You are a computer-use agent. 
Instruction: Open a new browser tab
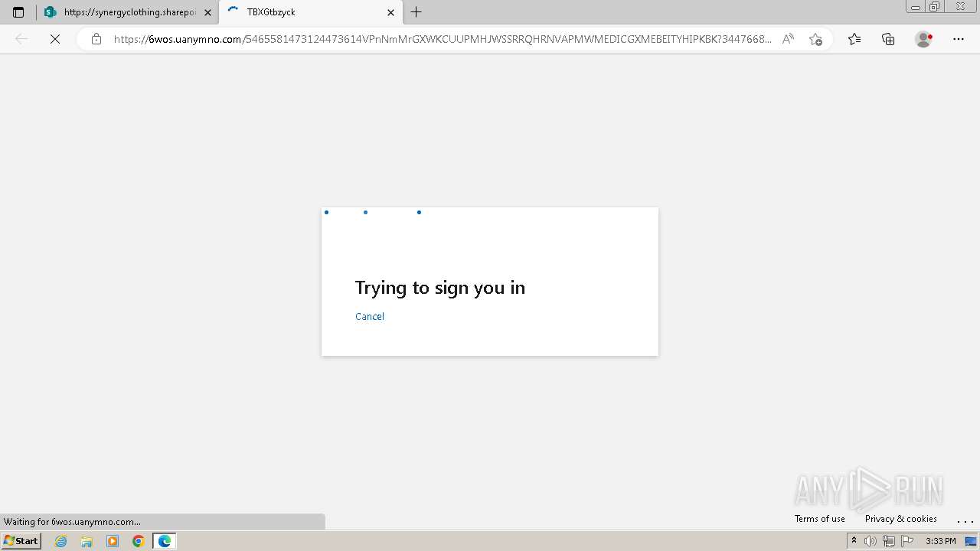point(416,12)
